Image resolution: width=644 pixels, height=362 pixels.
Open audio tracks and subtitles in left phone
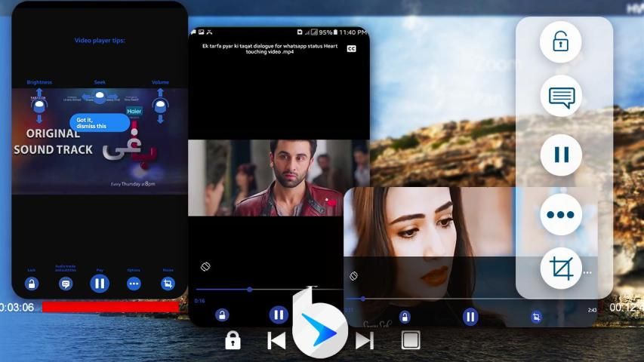click(x=66, y=284)
